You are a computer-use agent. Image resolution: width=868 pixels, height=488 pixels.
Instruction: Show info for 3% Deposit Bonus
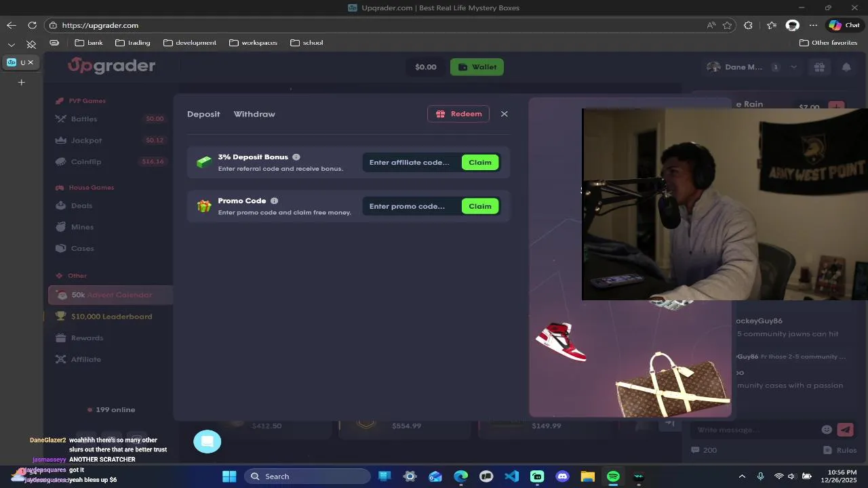point(296,157)
